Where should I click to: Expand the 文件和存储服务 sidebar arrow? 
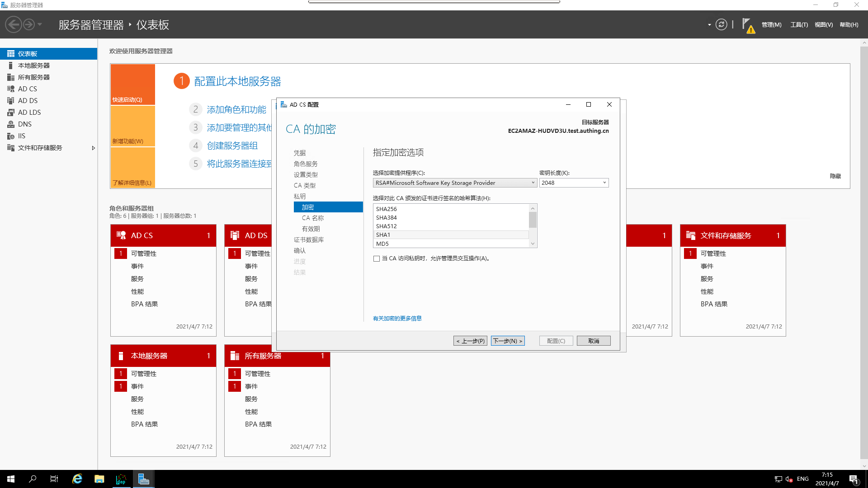[x=94, y=148]
